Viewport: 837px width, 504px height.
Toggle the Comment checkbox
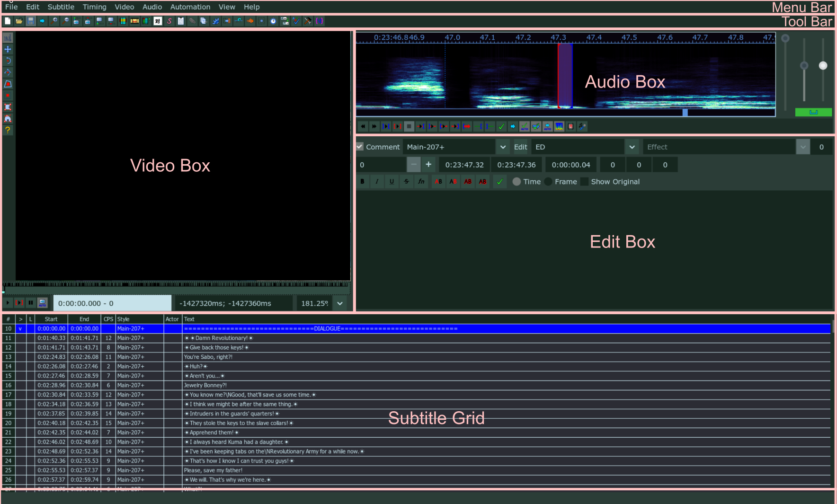[360, 147]
